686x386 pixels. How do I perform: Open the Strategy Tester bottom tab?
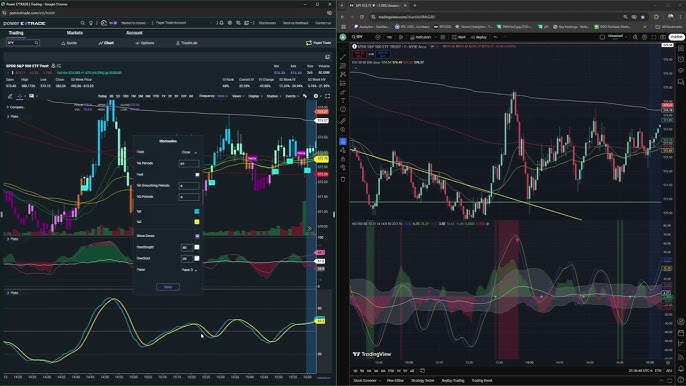click(x=423, y=380)
